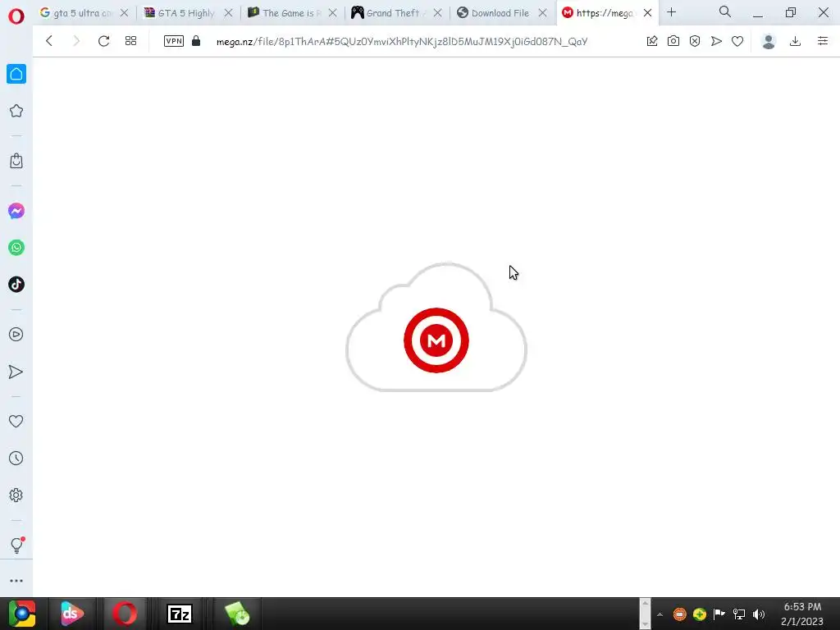840x630 pixels.
Task: Toggle the Opera VPN badge
Action: pyautogui.click(x=174, y=41)
